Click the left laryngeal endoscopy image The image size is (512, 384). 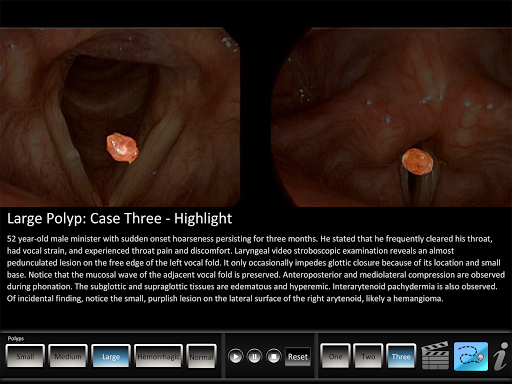[x=120, y=117]
